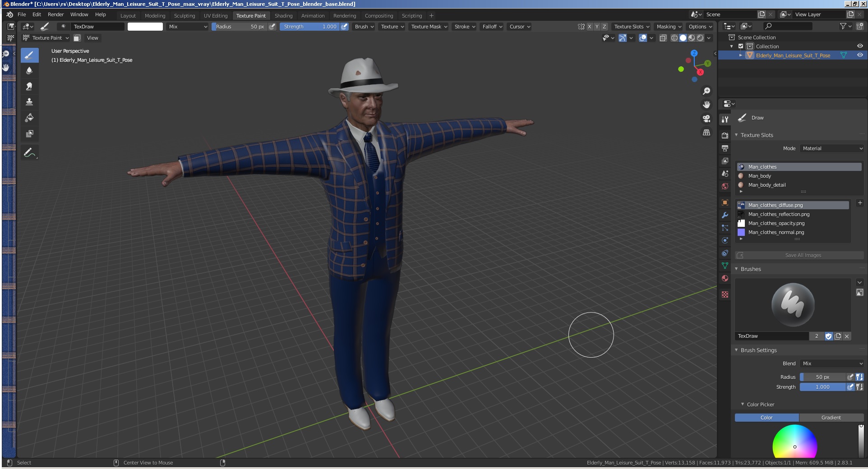Toggle Collection checkbox in outliner
The width and height of the screenshot is (868, 469).
(741, 46)
